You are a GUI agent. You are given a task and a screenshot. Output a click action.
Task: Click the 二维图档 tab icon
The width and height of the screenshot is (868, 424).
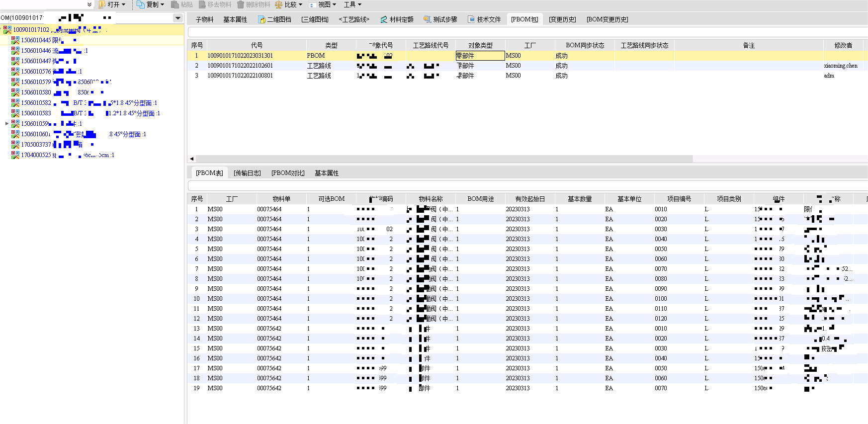click(x=262, y=19)
